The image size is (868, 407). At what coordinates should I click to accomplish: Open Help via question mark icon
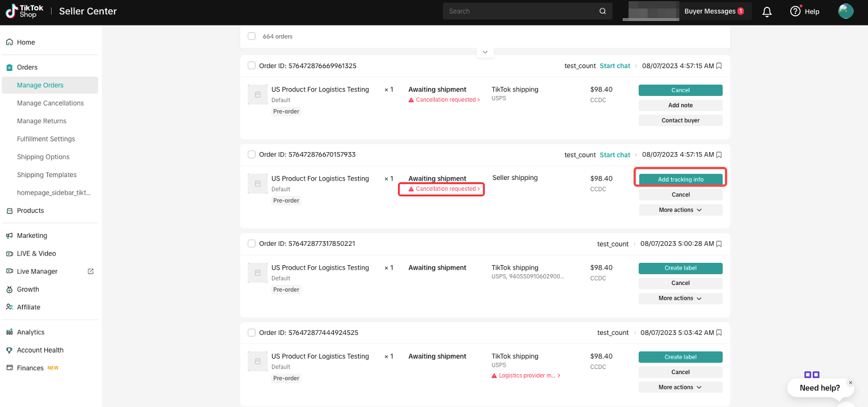point(795,11)
